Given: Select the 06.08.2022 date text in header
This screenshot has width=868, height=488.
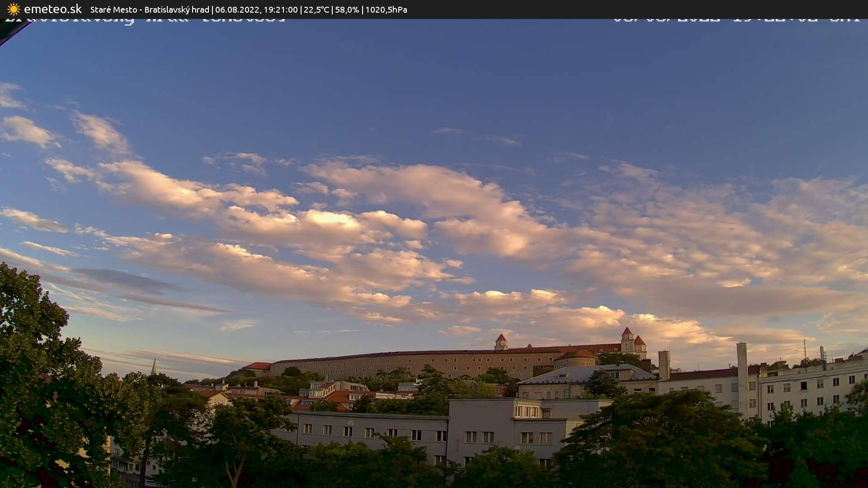Looking at the screenshot, I should (x=236, y=9).
